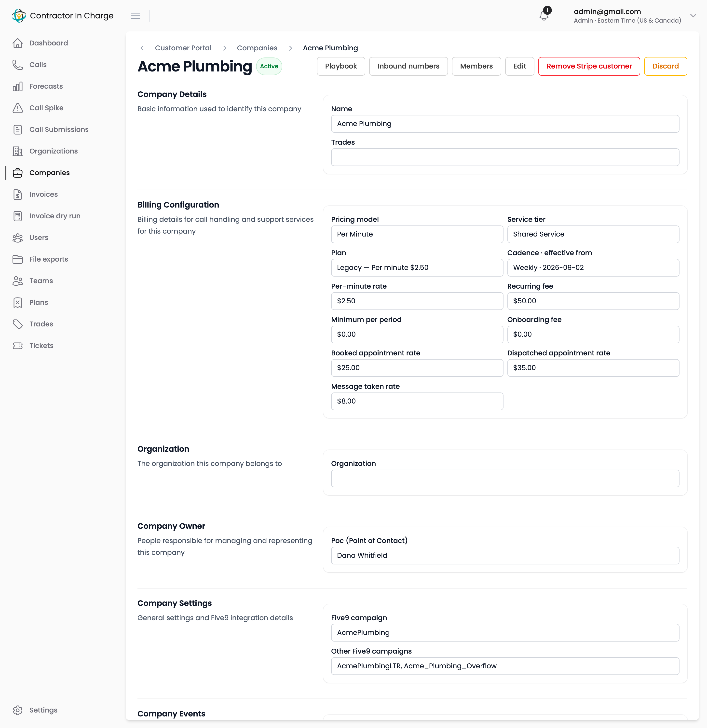
Task: Navigate to Customer Portal breadcrumb
Action: click(x=183, y=48)
